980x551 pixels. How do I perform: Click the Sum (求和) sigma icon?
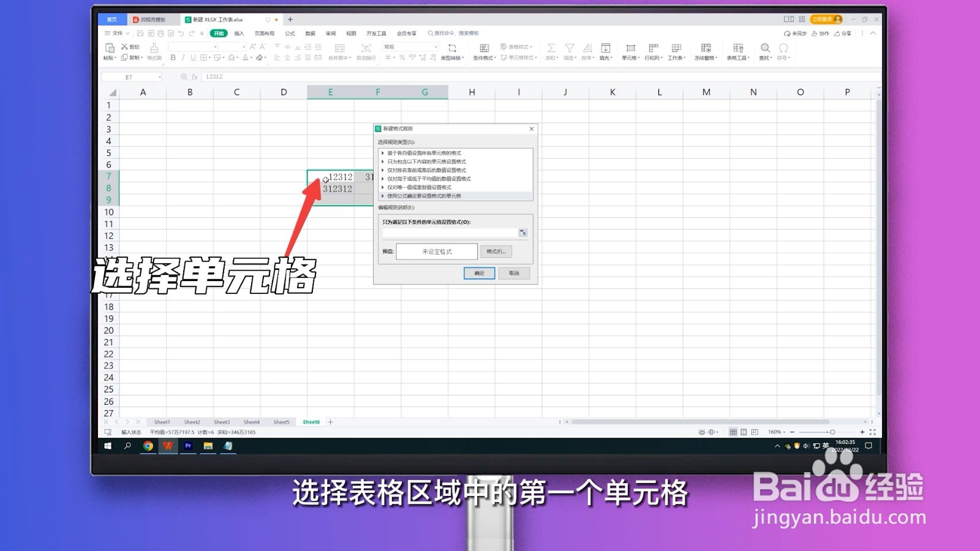pos(551,48)
